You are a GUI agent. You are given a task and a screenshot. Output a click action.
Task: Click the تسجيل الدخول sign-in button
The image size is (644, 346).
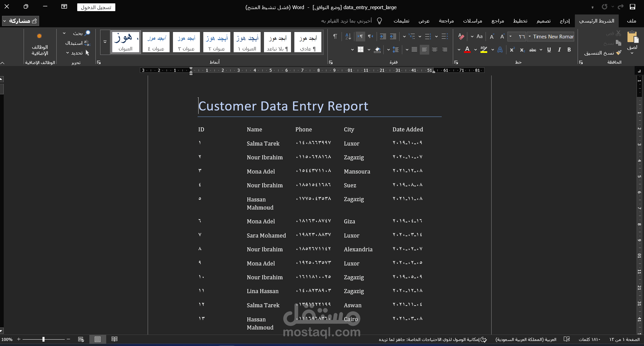96,7
